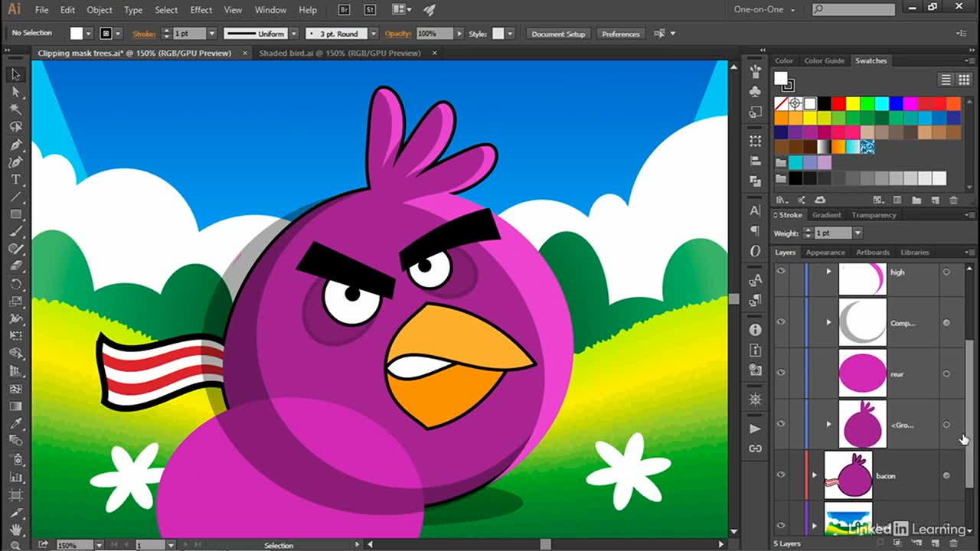980x551 pixels.
Task: Expand the 'high' sublayer
Action: (x=828, y=272)
